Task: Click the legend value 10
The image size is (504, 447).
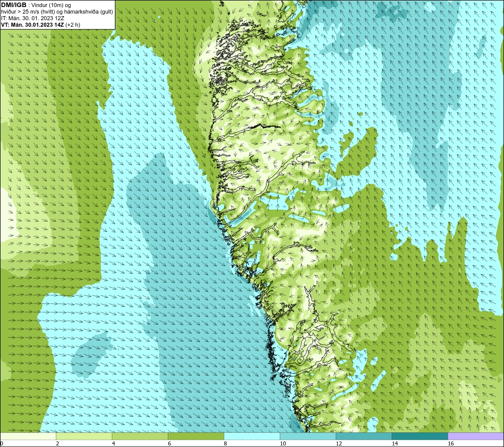Action: pos(283,443)
